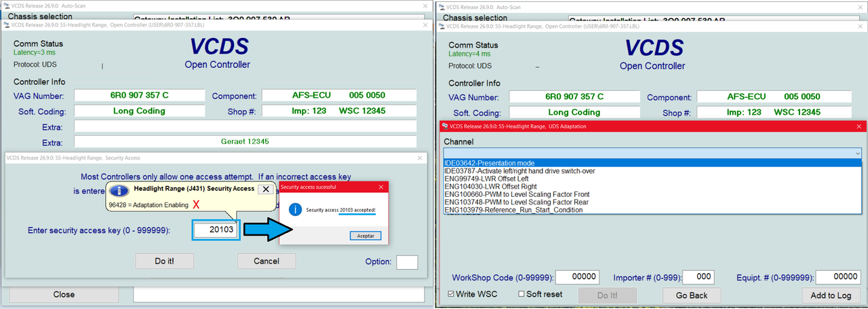Click the Extra field showing Geraet 12345
This screenshot has height=309, width=868.
point(245,142)
